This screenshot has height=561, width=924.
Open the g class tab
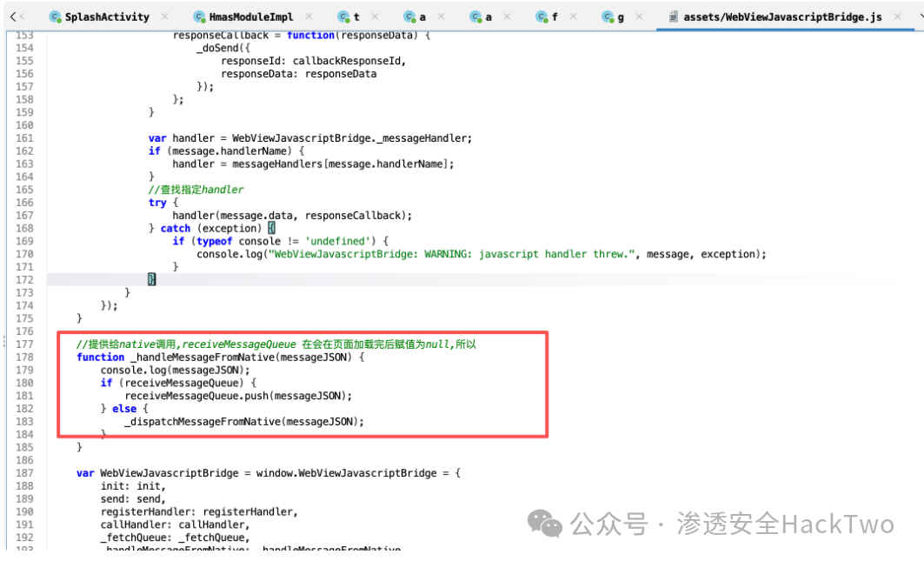tap(621, 17)
